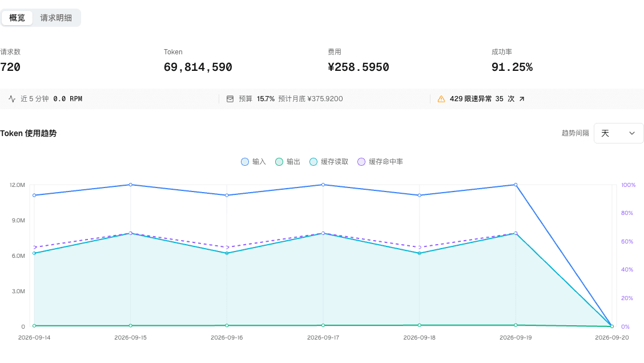Toggle the 缓存命中率 legend series
This screenshot has height=363, width=644.
[x=380, y=162]
